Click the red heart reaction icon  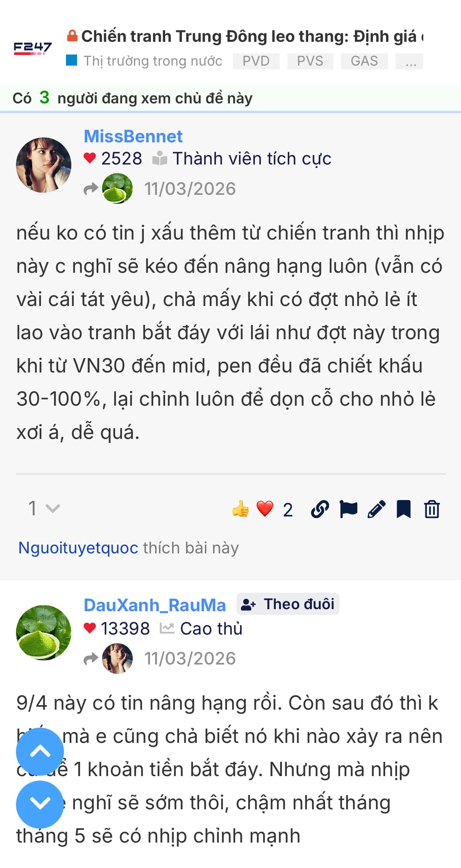tap(265, 509)
